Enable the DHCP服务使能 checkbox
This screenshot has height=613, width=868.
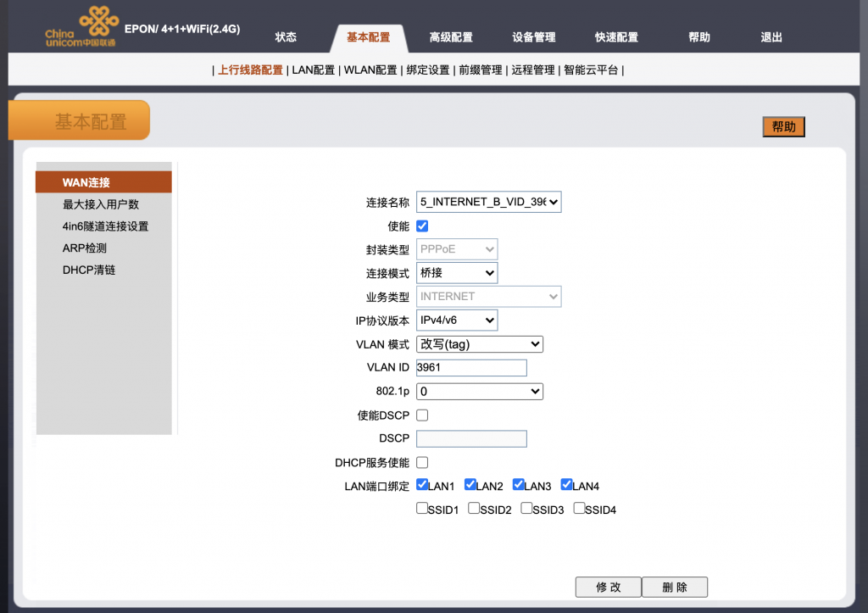point(422,463)
